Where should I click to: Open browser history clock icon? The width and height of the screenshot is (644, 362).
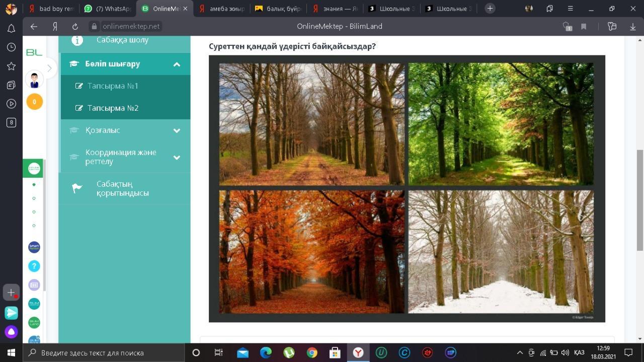11,47
